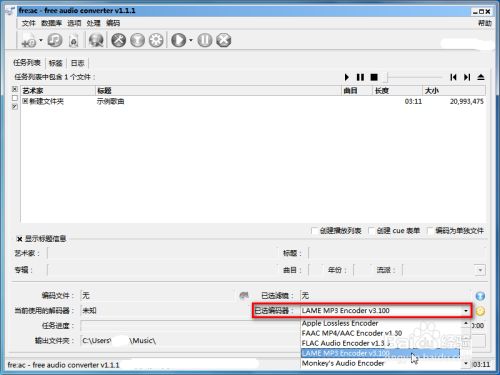Sort by the 标题 column header
500x375 pixels.
pos(219,90)
